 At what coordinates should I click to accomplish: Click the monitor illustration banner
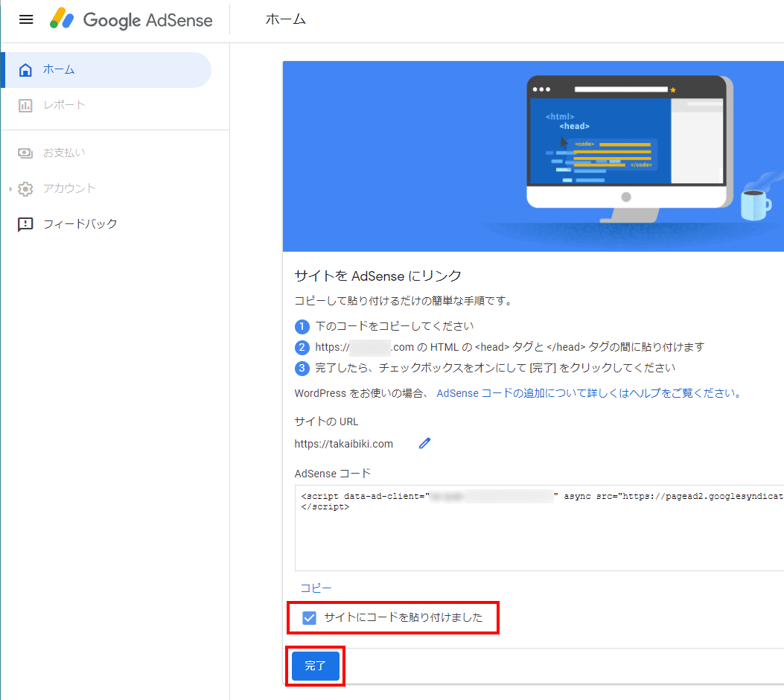coord(533,156)
